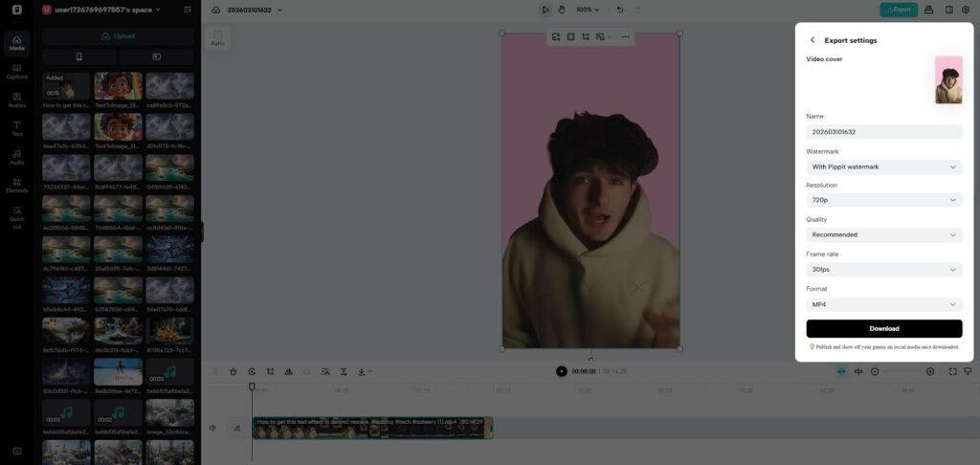Click the Upload button in the media panel
This screenshot has height=465, width=980.
click(118, 36)
